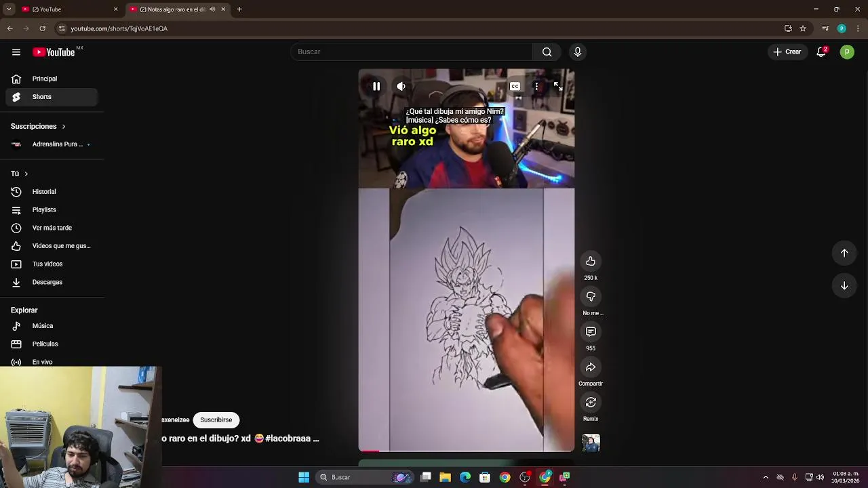This screenshot has width=868, height=488.
Task: Open the tab search dropdown arrow
Action: point(9,9)
